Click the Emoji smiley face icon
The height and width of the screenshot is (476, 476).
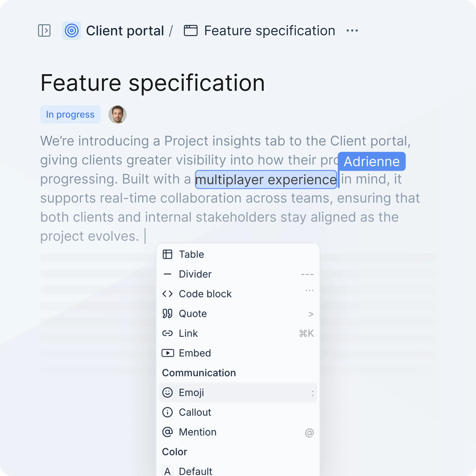click(x=168, y=393)
